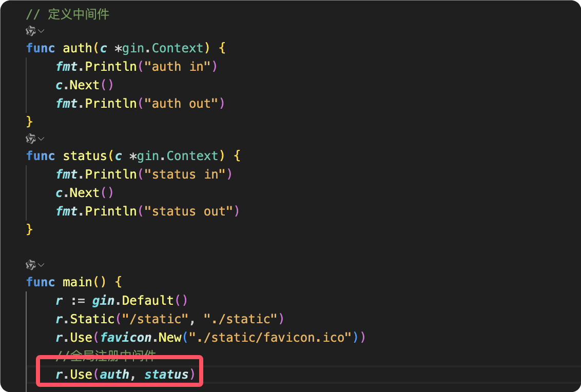Click the "// 定义中间件" comment line

click(x=67, y=14)
